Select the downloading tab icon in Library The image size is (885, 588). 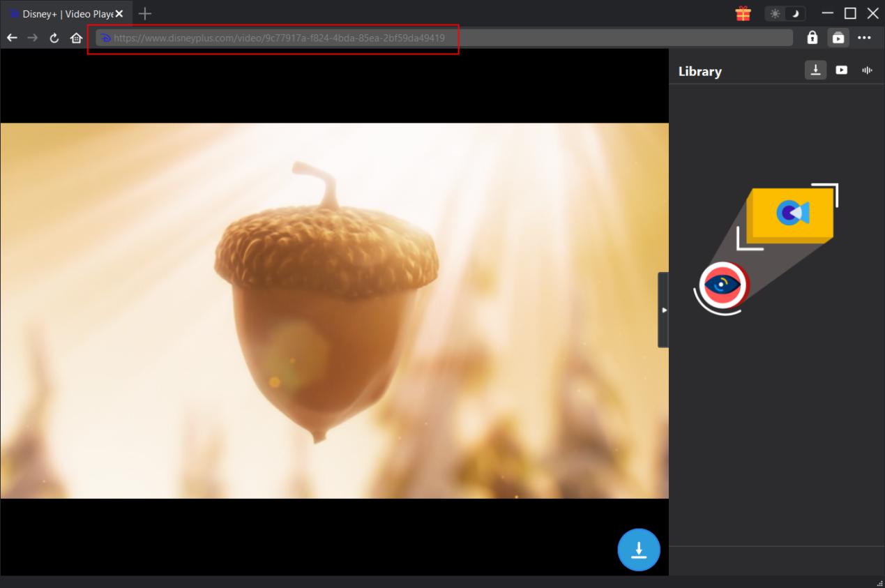815,70
